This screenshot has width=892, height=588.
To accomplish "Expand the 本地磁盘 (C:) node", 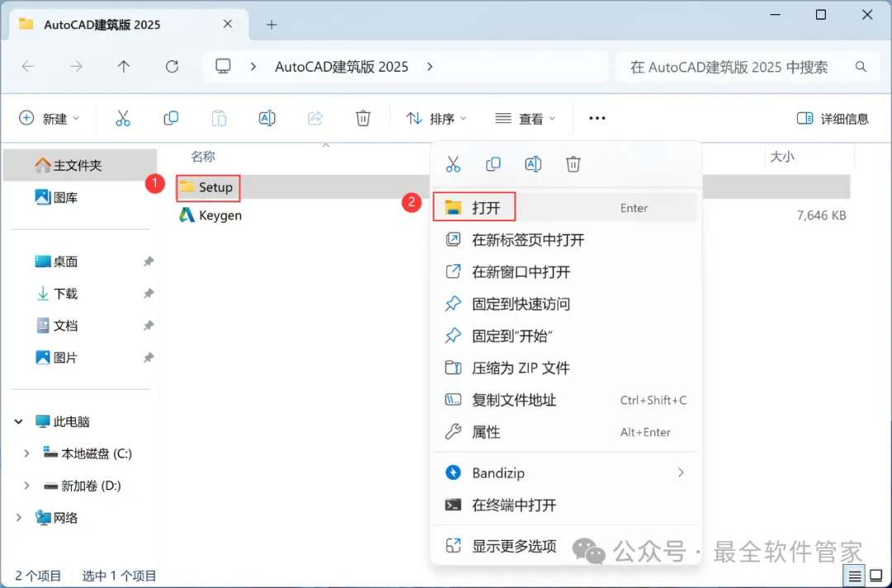I will (26, 453).
